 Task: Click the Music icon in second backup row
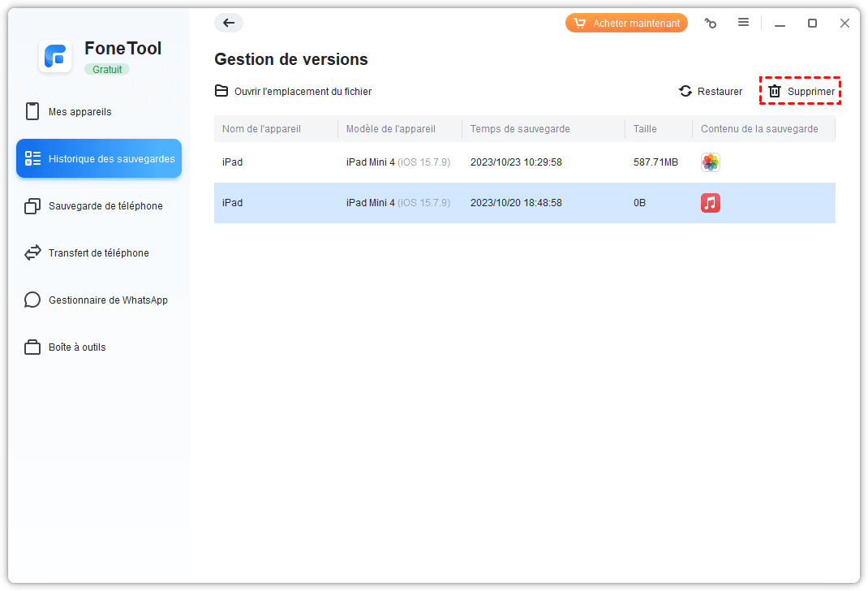point(711,203)
